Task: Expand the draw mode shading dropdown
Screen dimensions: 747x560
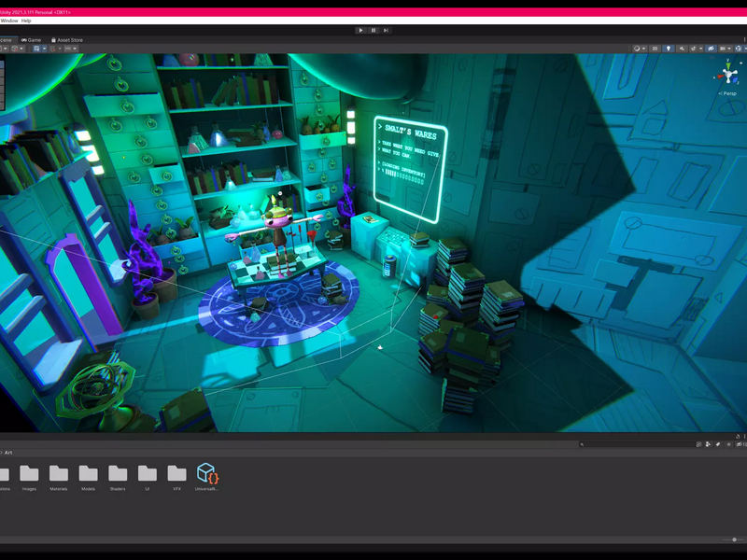Action: coord(643,49)
